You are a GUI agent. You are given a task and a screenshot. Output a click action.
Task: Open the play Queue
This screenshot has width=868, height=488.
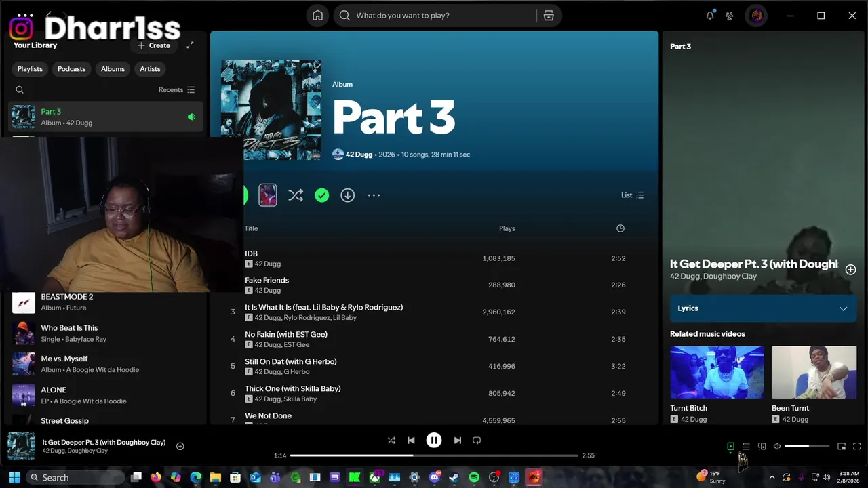point(746,446)
